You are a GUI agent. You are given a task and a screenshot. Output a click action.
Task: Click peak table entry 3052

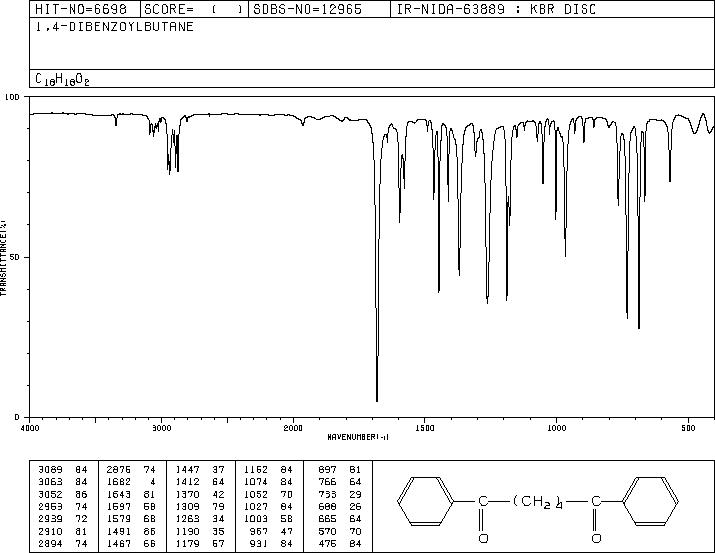pyautogui.click(x=50, y=494)
